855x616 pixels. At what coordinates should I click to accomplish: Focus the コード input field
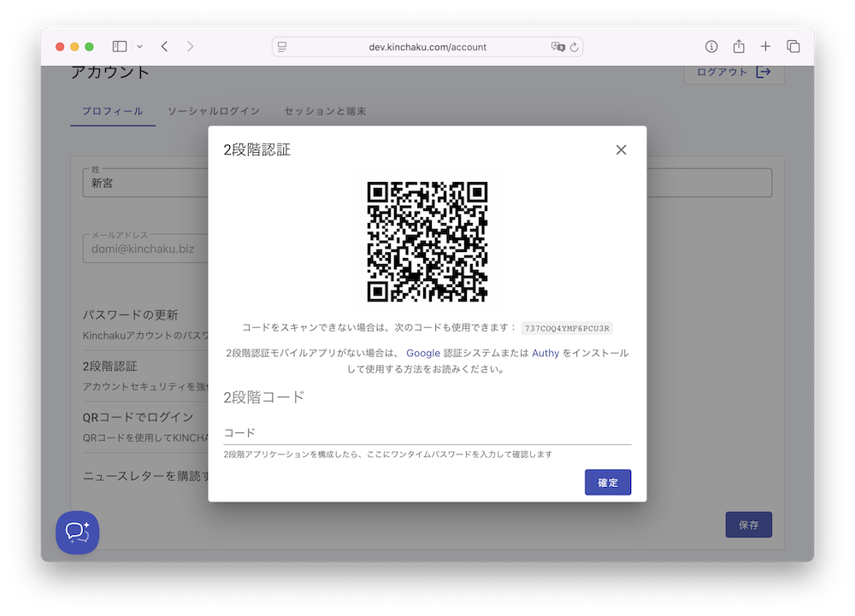(x=427, y=433)
